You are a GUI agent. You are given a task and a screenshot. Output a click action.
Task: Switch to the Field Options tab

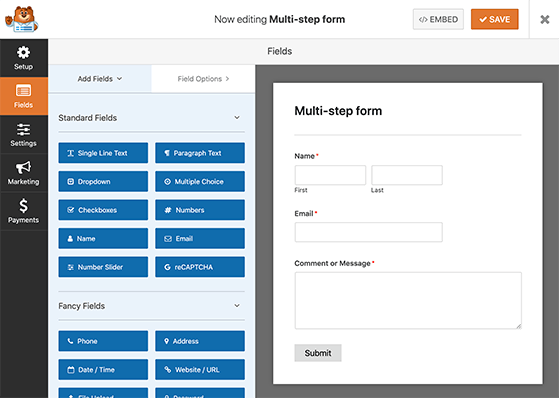coord(203,79)
